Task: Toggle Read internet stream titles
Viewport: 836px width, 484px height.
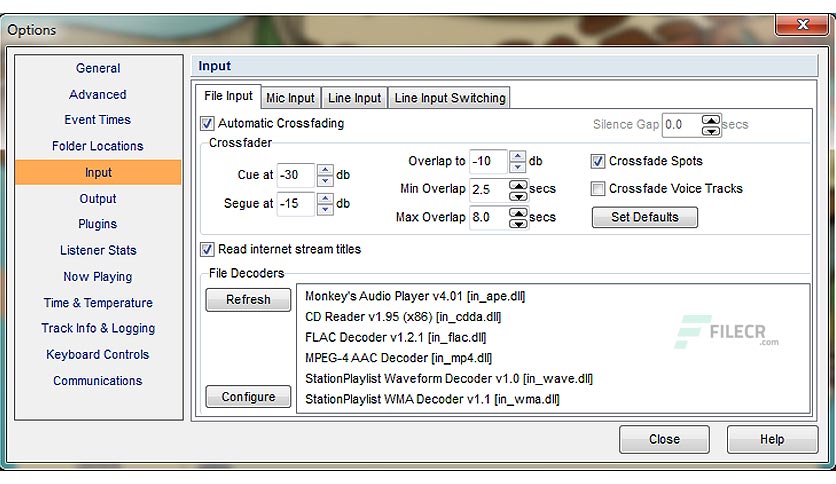Action: pos(207,249)
